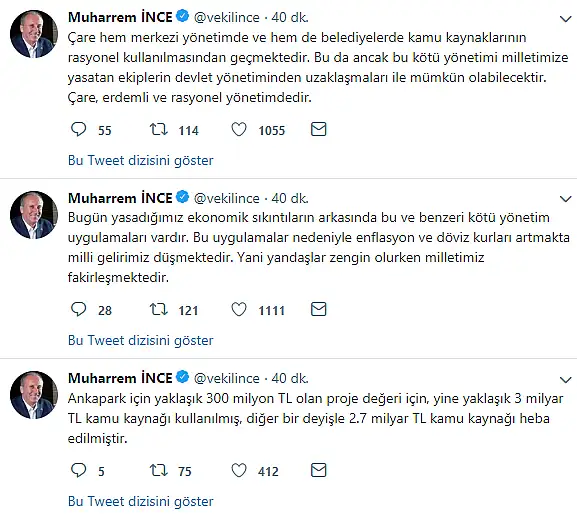577x519 pixels.
Task: Retweet the tweet with 121 retweets
Action: click(159, 310)
